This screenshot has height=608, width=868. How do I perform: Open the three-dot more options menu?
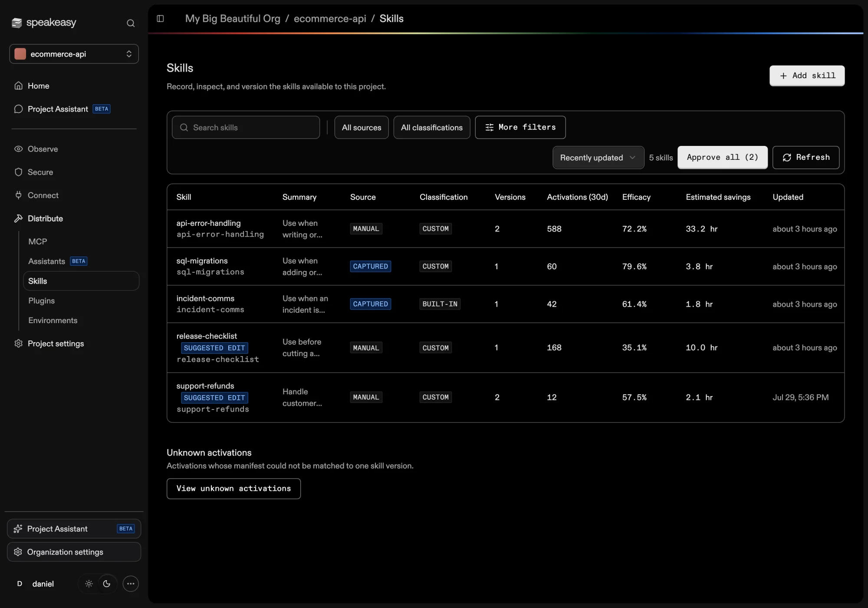pos(131,584)
